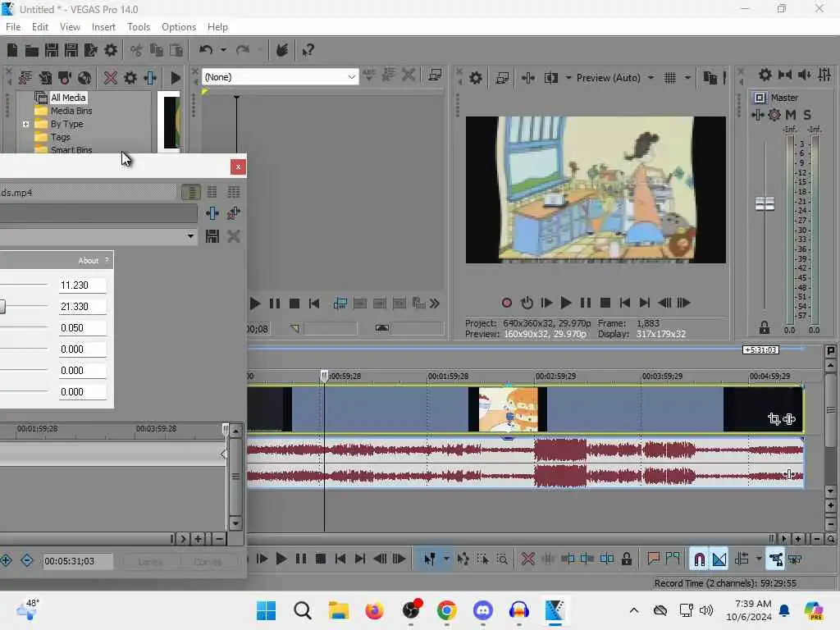Screen dimensions: 840x630
Task: Save the FX preset with disk icon
Action: pos(212,236)
